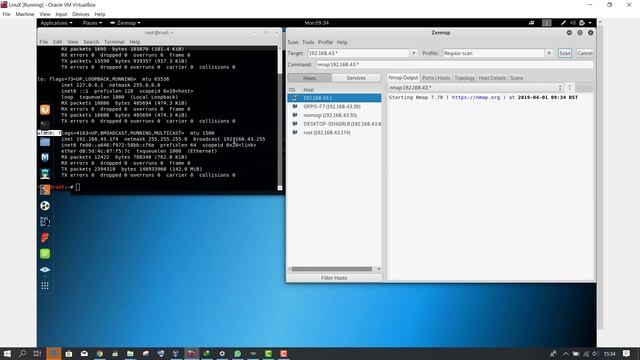Open Task View on Windows taskbar

[38, 353]
